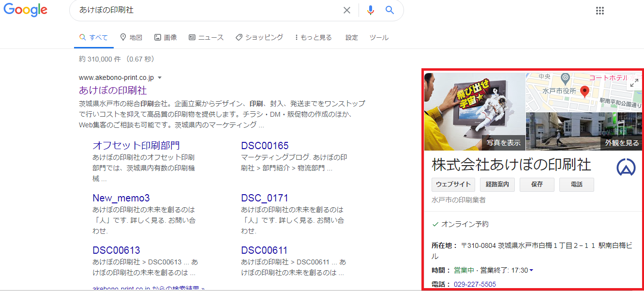Viewport: 644px width, 291px height.
Task: Click the 電話 label beside the phone number
Action: pos(441,284)
